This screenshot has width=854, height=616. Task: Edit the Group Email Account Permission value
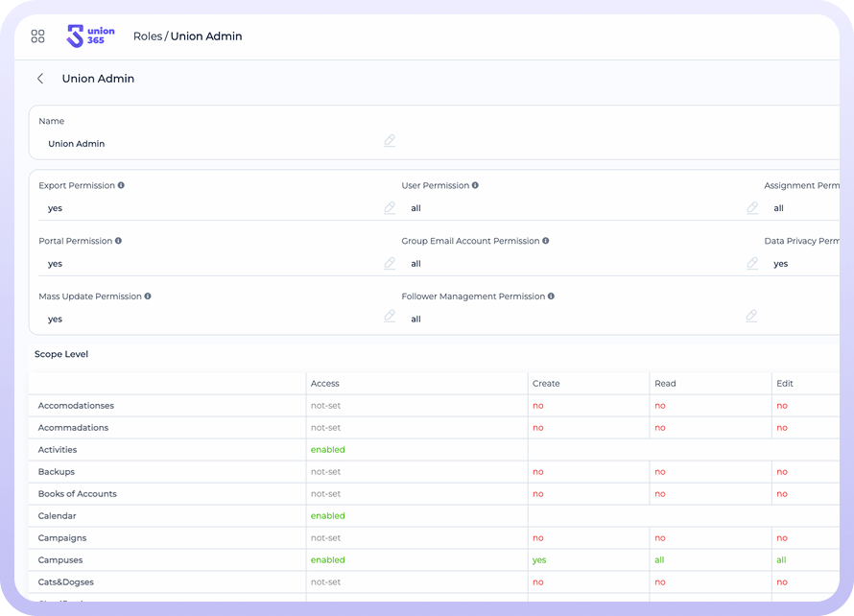(752, 264)
